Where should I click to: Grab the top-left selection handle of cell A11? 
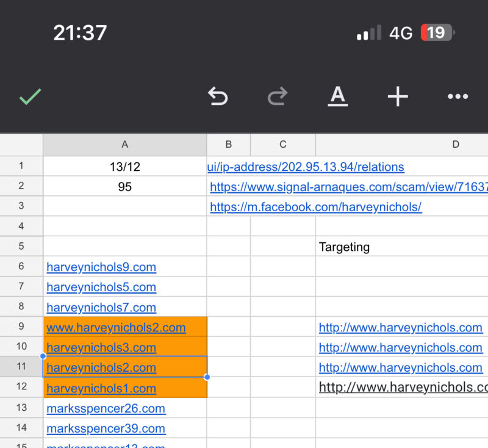click(43, 356)
